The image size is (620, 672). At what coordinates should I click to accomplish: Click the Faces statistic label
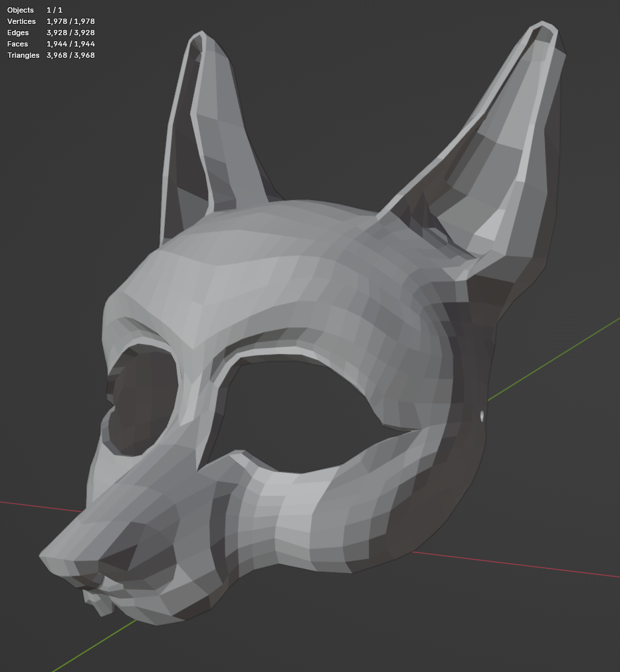tap(17, 44)
